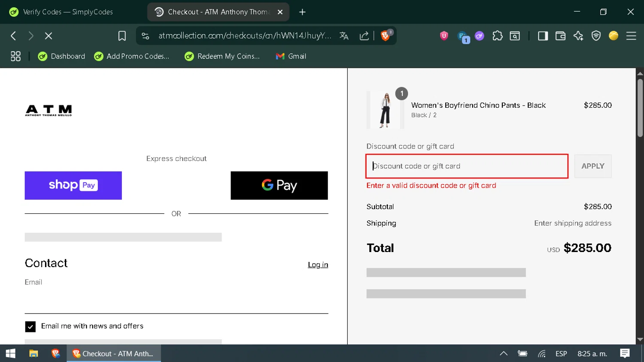Click the Enter shipping address text
Image resolution: width=644 pixels, height=362 pixels.
[573, 223]
